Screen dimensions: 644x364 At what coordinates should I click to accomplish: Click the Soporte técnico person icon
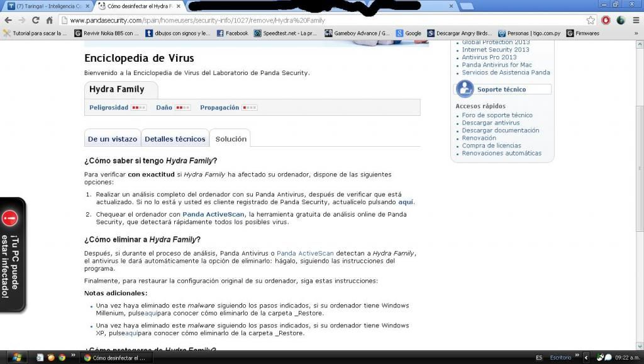pyautogui.click(x=465, y=89)
